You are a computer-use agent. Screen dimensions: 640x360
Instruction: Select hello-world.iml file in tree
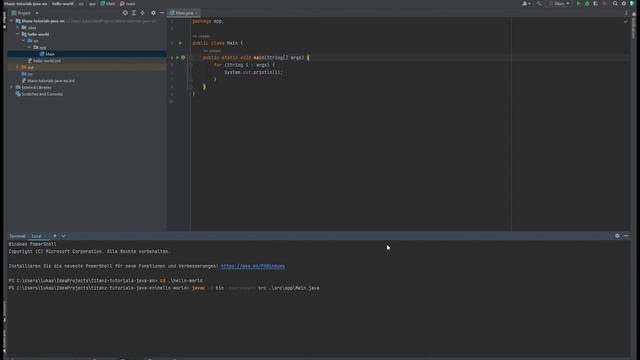tap(44, 61)
